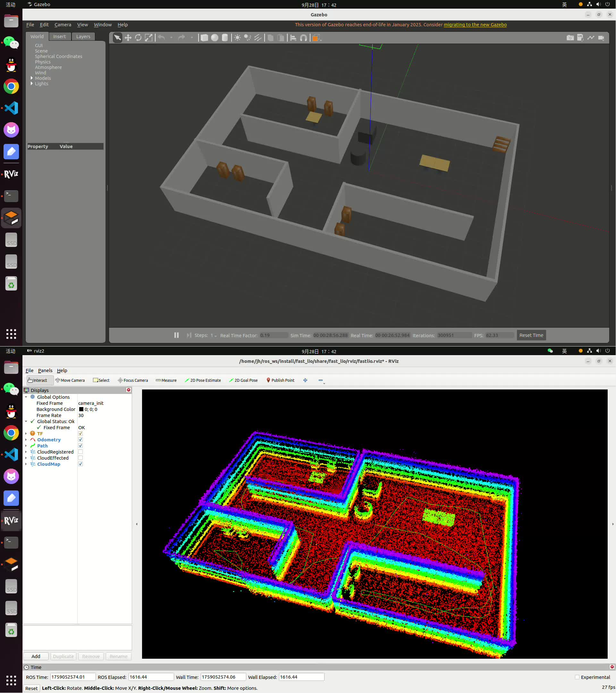Viewport: 616px width, 693px height.
Task: Expand the Models tree in Gazebo World tab
Action: [x=32, y=78]
